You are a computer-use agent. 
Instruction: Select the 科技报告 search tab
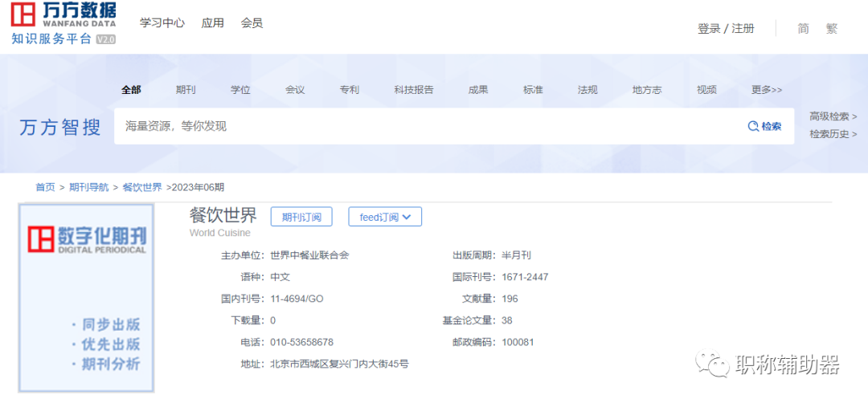pos(414,90)
